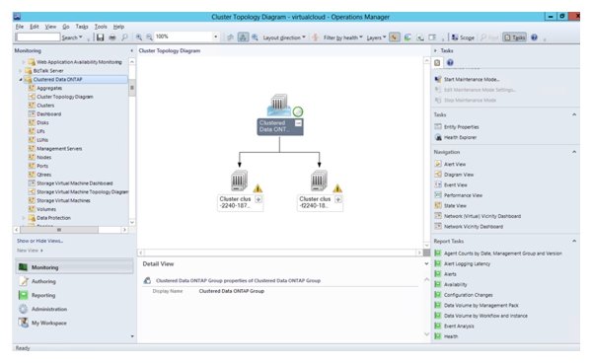Select LUNs in the monitoring tree
The width and height of the screenshot is (593, 364).
[x=42, y=140]
